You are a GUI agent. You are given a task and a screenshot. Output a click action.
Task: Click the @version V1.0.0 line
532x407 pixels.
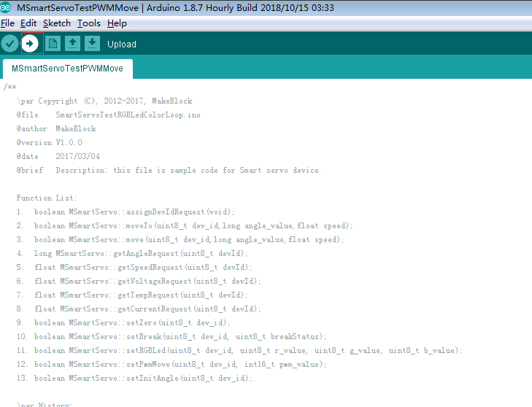point(49,142)
